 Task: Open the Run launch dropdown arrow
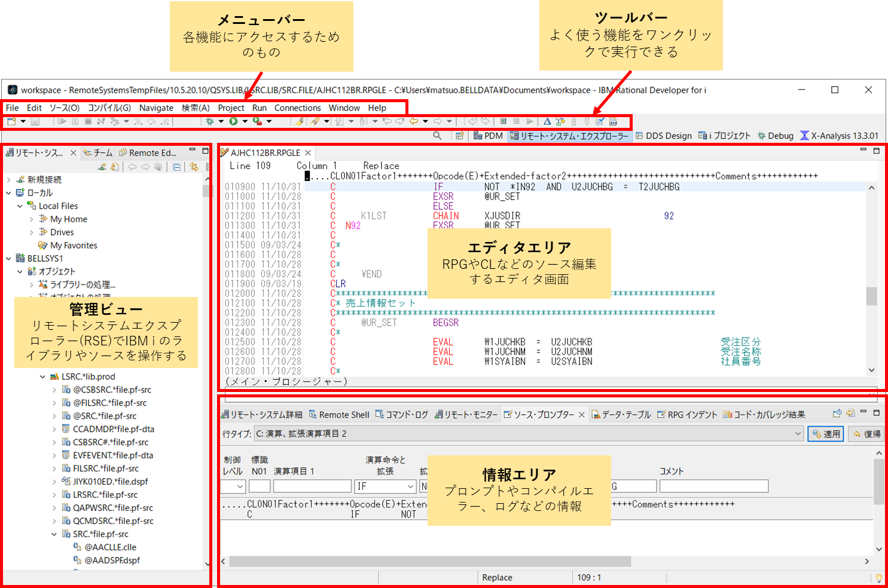tap(245, 121)
